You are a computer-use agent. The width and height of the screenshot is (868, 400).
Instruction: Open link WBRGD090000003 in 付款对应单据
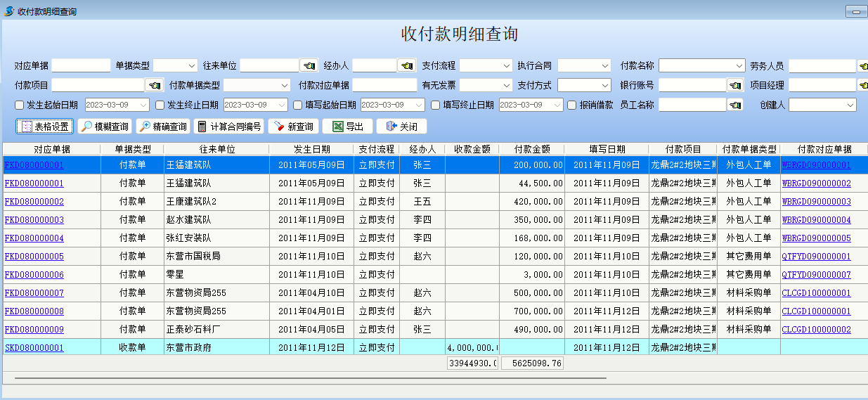[816, 202]
